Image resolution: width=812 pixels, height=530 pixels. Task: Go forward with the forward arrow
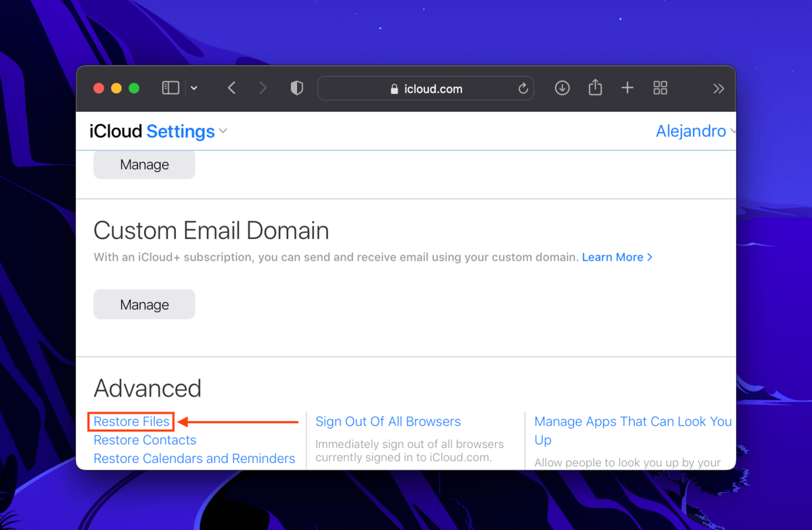pos(263,88)
